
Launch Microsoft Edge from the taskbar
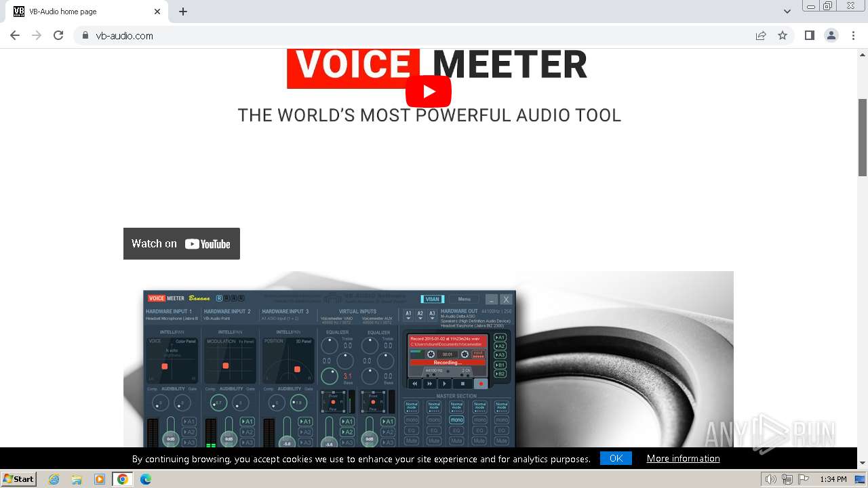[x=145, y=479]
